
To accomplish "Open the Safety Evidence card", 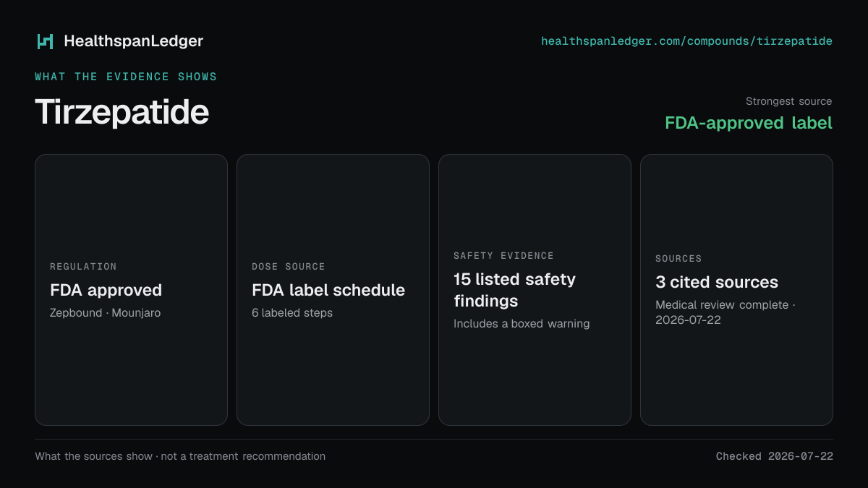I will pos(535,290).
